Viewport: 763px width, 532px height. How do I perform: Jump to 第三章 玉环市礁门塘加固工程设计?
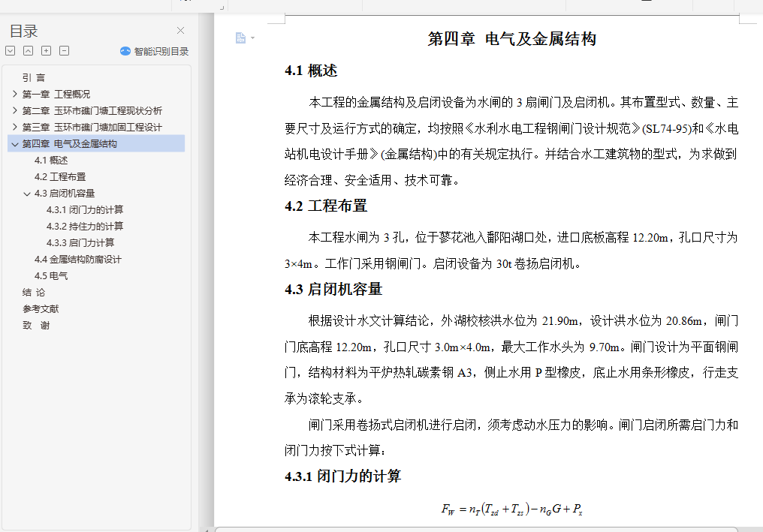click(x=92, y=127)
